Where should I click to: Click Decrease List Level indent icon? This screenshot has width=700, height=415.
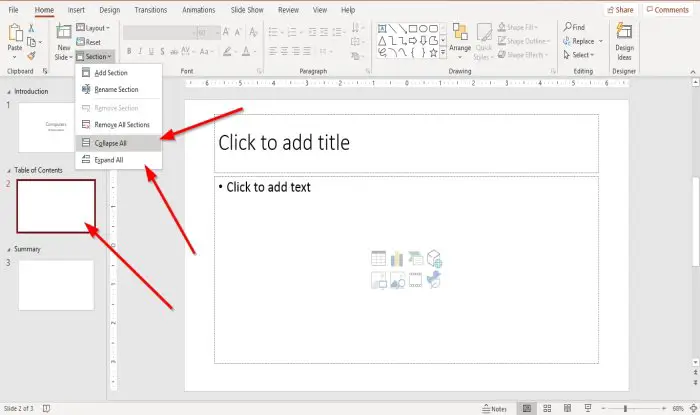pos(312,32)
